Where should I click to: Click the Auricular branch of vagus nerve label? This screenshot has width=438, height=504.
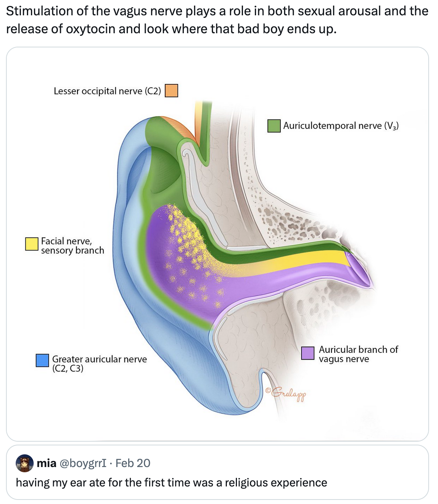point(358,354)
